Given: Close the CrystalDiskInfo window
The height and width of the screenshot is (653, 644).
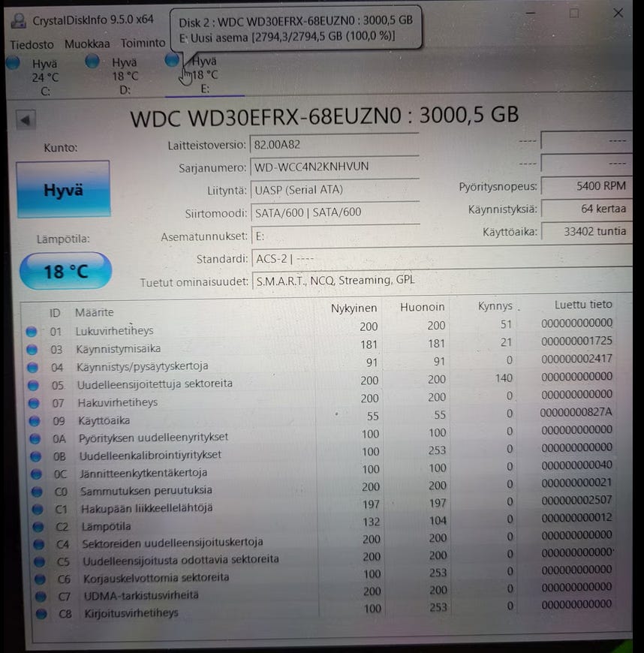Looking at the screenshot, I should [x=618, y=13].
